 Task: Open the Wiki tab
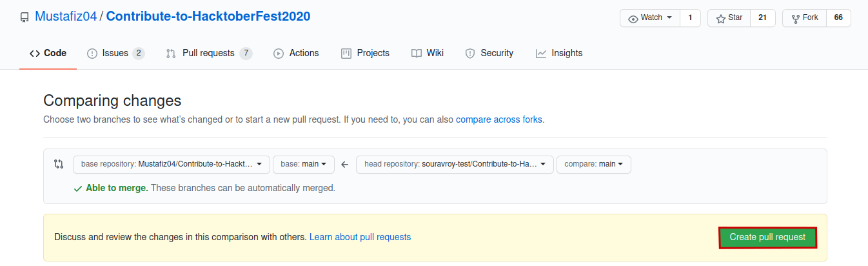428,53
